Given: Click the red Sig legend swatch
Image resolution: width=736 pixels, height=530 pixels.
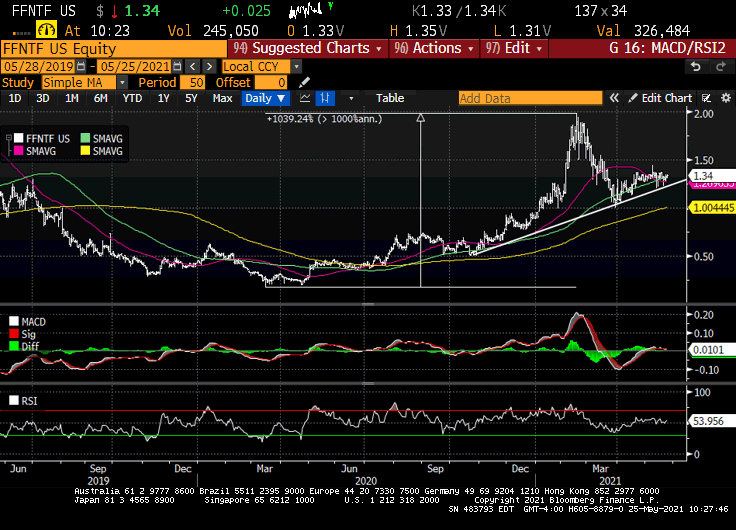Looking at the screenshot, I should click(x=14, y=334).
